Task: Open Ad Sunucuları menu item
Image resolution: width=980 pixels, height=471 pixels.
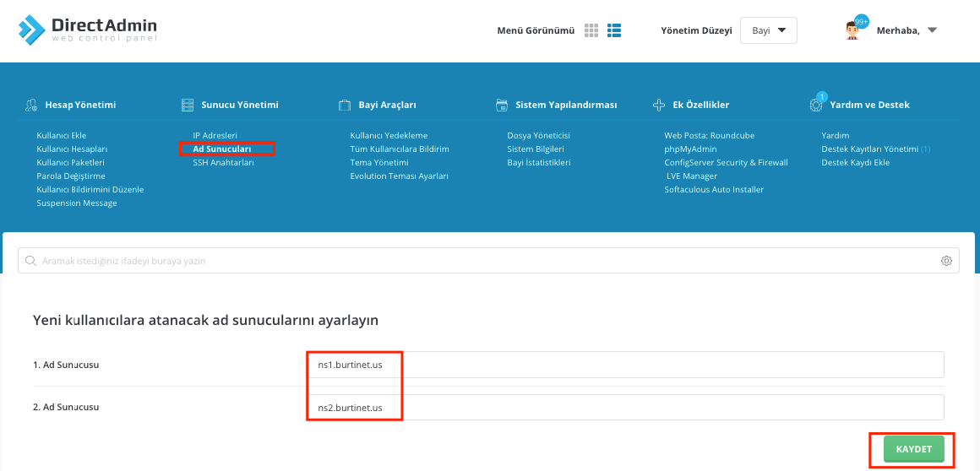Action: click(222, 149)
